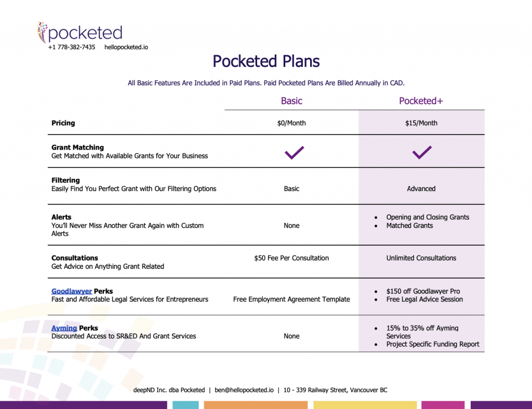Click the teal color block in footer
The image size is (532, 409).
click(185, 405)
